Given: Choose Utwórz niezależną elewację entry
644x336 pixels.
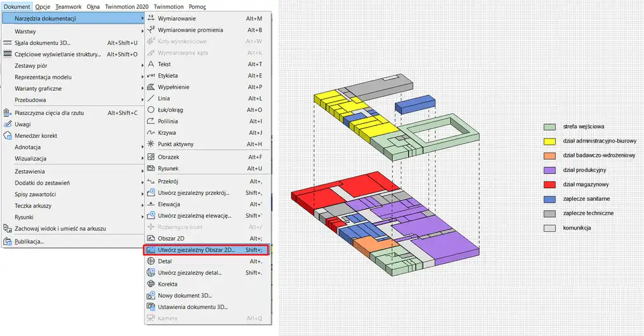Looking at the screenshot, I should tap(207, 216).
